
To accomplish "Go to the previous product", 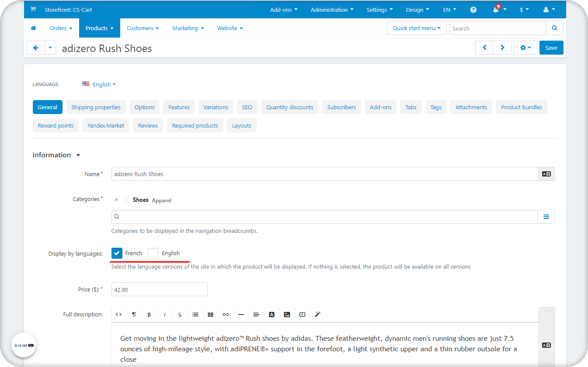I will click(484, 48).
